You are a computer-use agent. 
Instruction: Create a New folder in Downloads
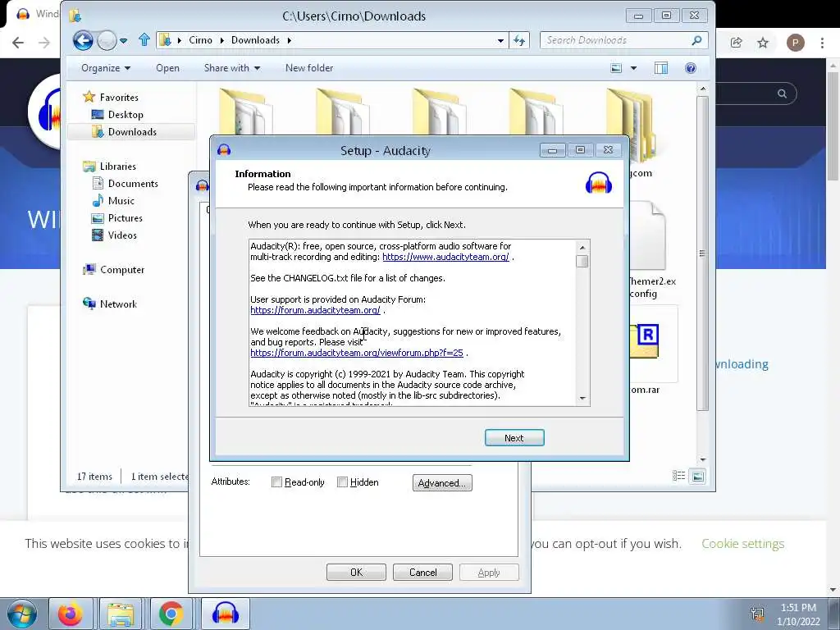(309, 68)
